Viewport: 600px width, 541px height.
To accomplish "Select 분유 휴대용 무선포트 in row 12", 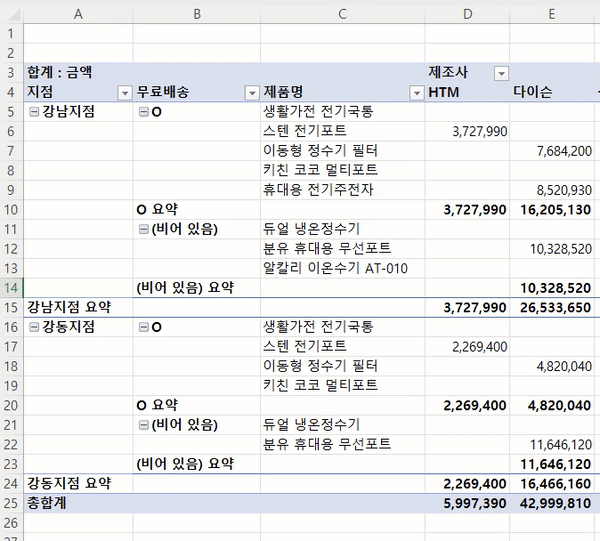I will pyautogui.click(x=342, y=249).
